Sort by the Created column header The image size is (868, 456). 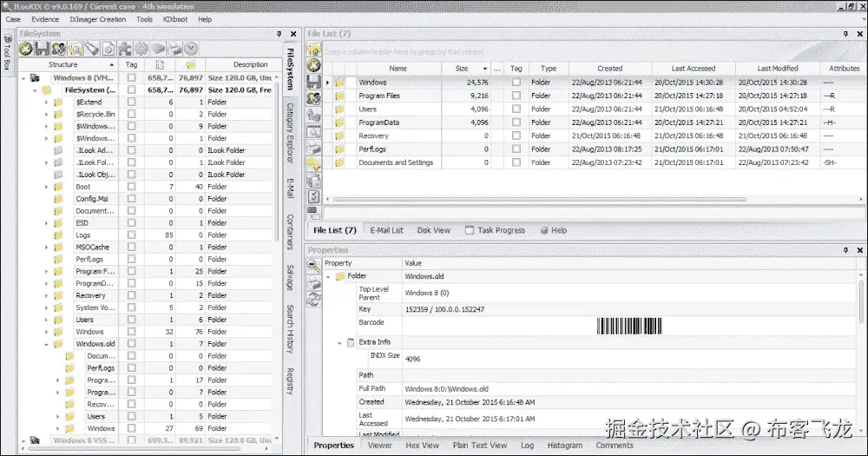pos(610,68)
